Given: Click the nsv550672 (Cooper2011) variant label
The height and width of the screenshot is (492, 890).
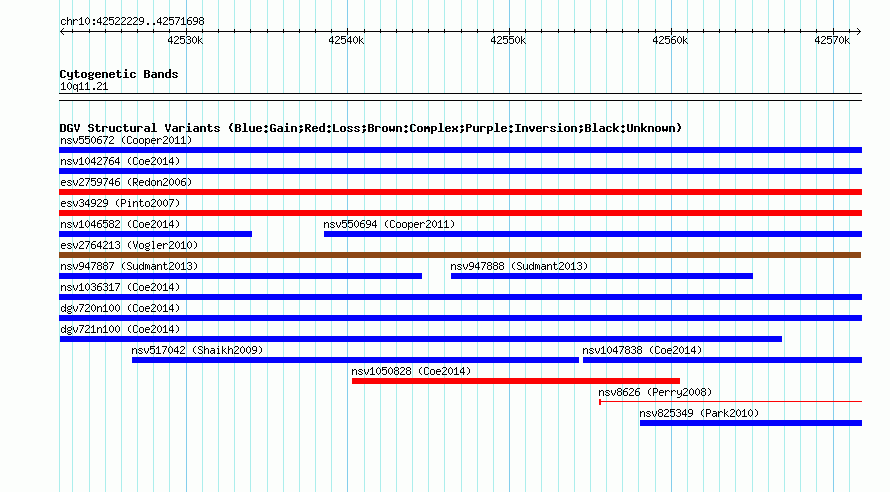Looking at the screenshot, I should (x=126, y=140).
